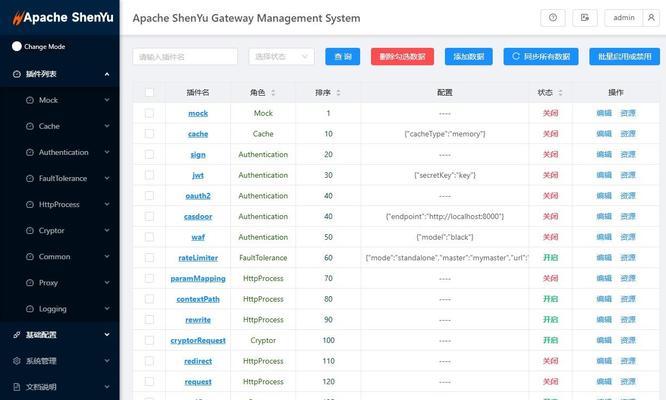Open the Proxy menu item
The width and height of the screenshot is (666, 400).
tap(59, 283)
